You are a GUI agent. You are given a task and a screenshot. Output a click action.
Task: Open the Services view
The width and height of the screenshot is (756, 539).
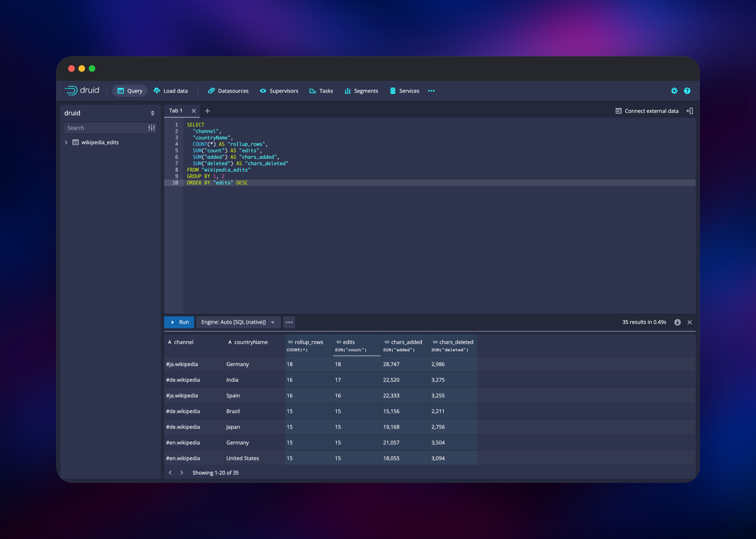click(404, 91)
